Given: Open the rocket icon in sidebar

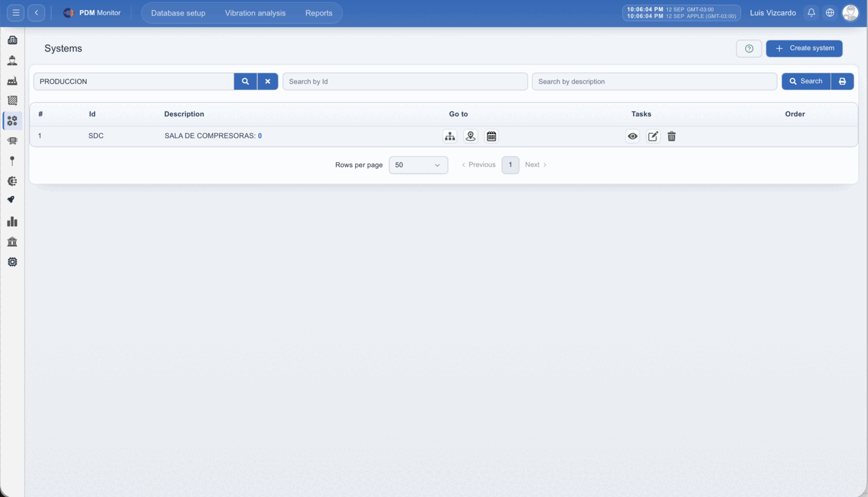Looking at the screenshot, I should (12, 200).
